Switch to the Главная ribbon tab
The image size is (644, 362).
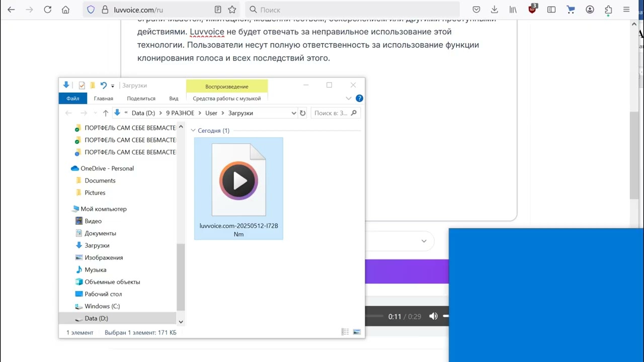click(103, 99)
